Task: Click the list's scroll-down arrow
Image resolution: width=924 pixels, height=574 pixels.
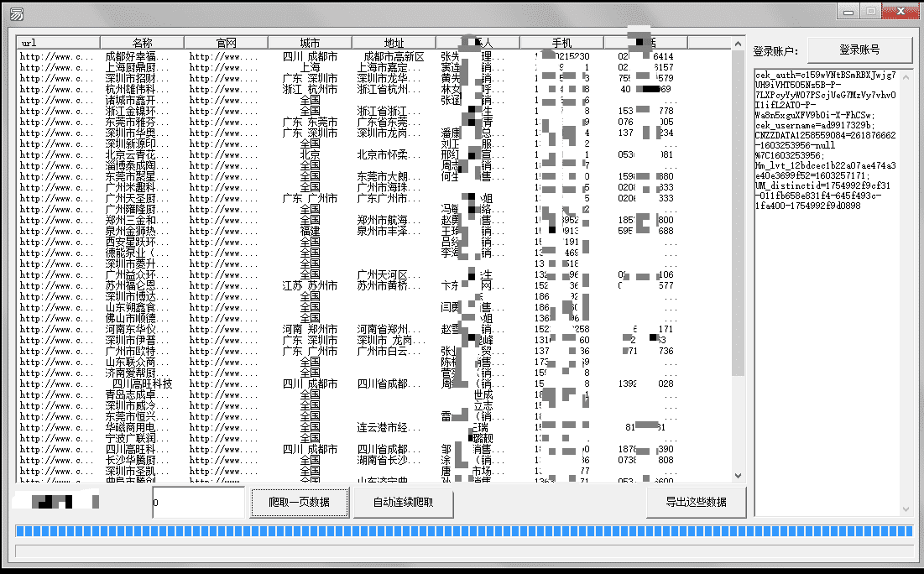Action: (x=739, y=476)
